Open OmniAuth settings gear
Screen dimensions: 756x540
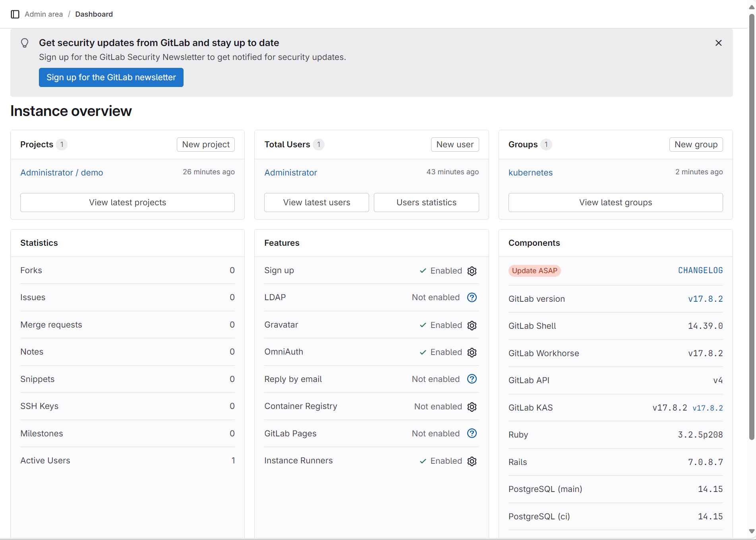tap(472, 352)
